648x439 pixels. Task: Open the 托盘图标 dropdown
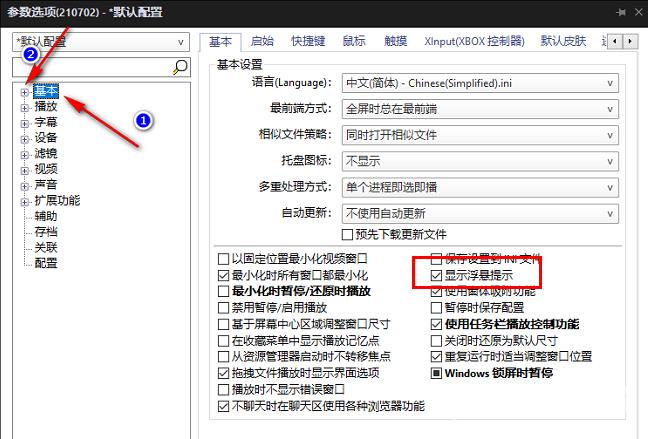tap(480, 160)
